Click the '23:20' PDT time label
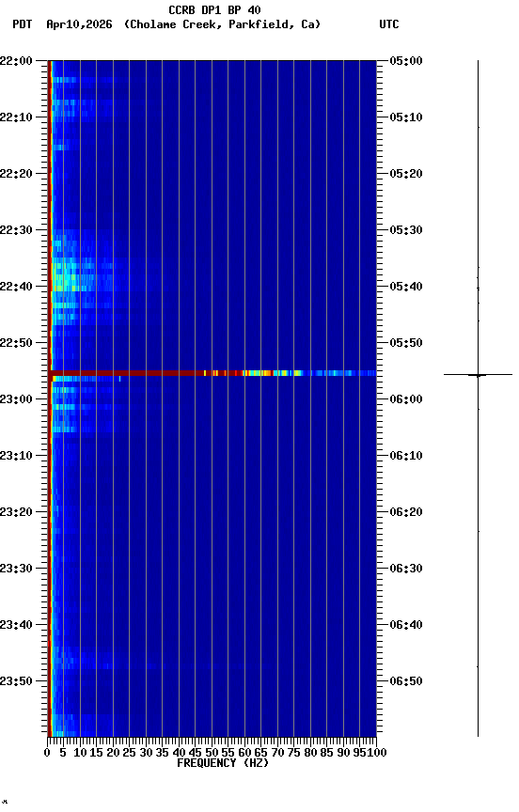Viewport: 519px width, 812px height. tap(16, 513)
